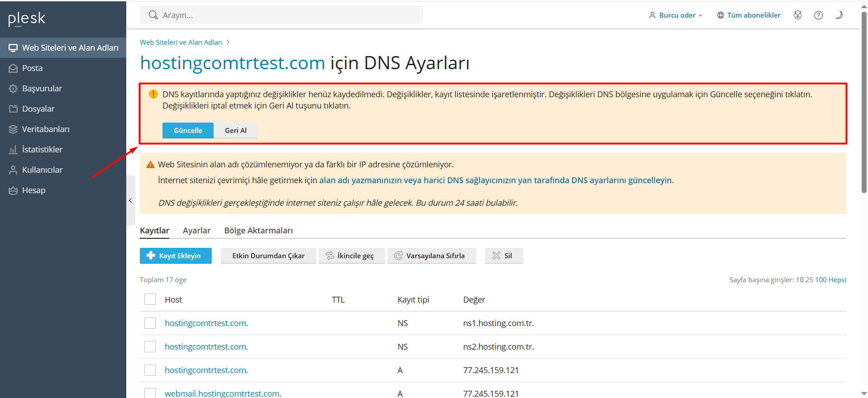The width and height of the screenshot is (868, 398).
Task: Check the webmail.hostingcomtrtest.com. record checkbox
Action: (150, 393)
